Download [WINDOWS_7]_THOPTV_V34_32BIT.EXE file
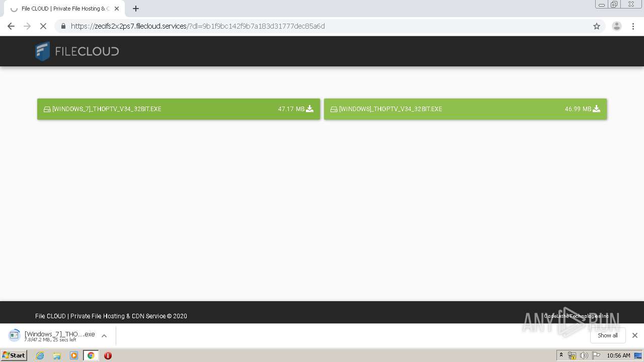 pyautogui.click(x=179, y=109)
